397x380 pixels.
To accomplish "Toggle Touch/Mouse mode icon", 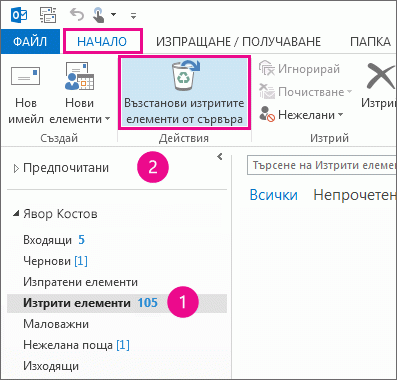I will click(x=99, y=15).
